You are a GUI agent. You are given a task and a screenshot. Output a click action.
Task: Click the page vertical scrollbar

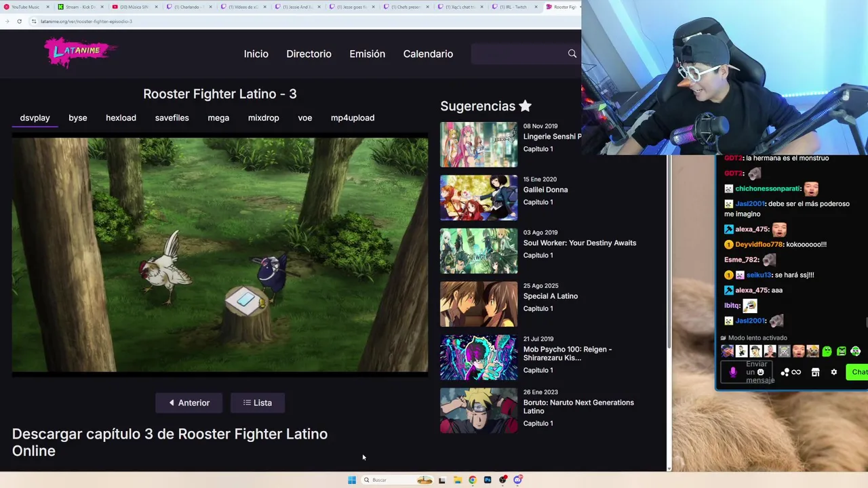(669, 251)
